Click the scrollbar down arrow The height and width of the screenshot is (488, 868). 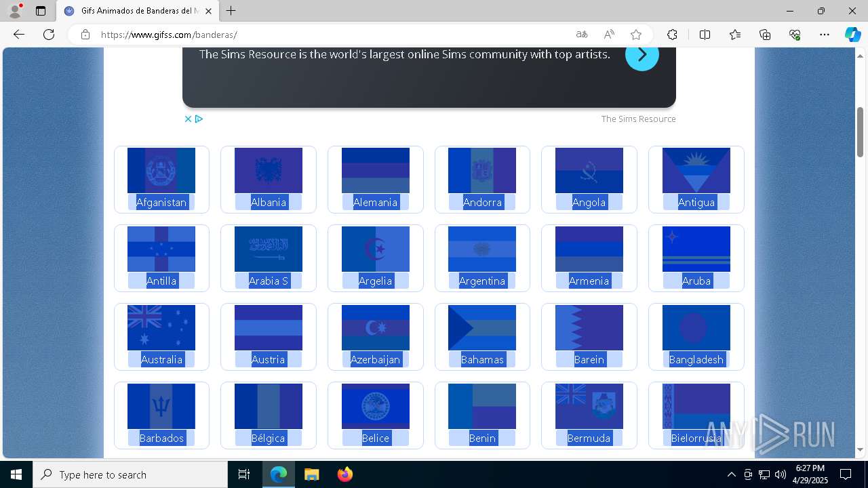[861, 449]
